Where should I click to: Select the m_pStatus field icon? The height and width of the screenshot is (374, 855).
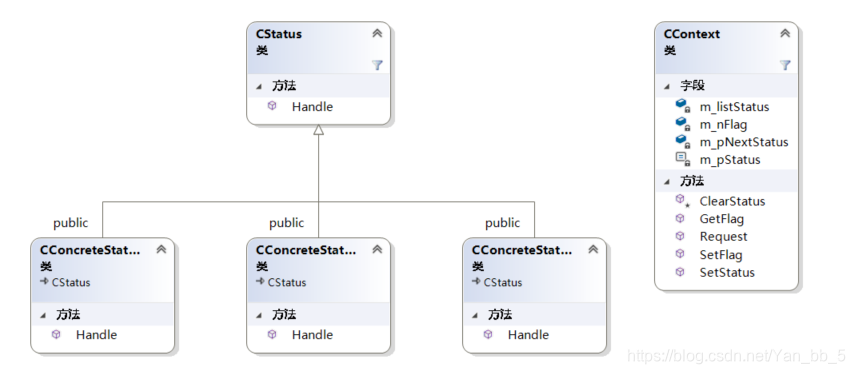point(683,159)
